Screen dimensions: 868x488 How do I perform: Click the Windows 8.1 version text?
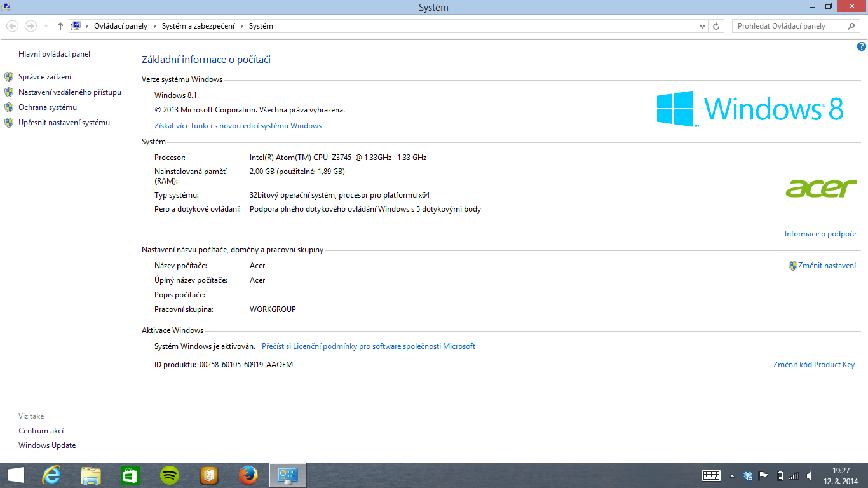point(176,95)
